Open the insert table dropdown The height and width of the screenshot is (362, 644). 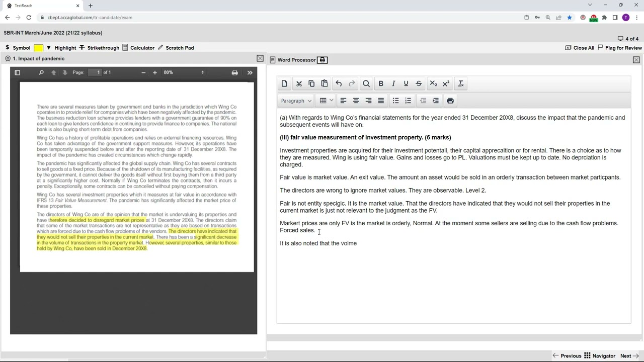[x=326, y=101]
